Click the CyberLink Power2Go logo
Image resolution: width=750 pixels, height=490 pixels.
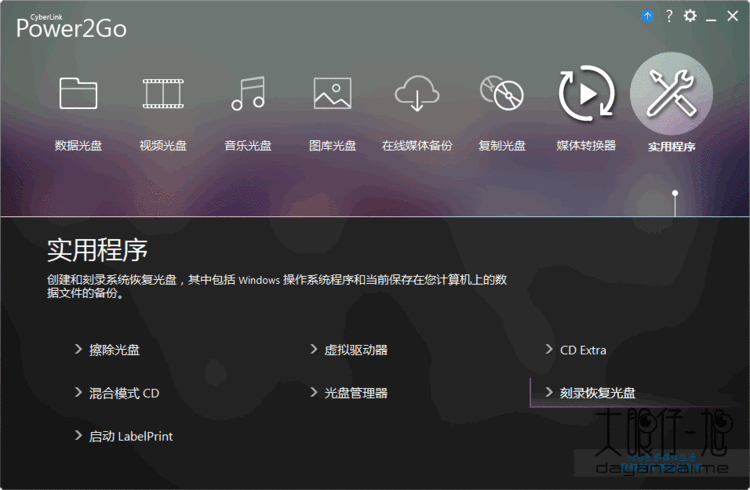pyautogui.click(x=71, y=26)
